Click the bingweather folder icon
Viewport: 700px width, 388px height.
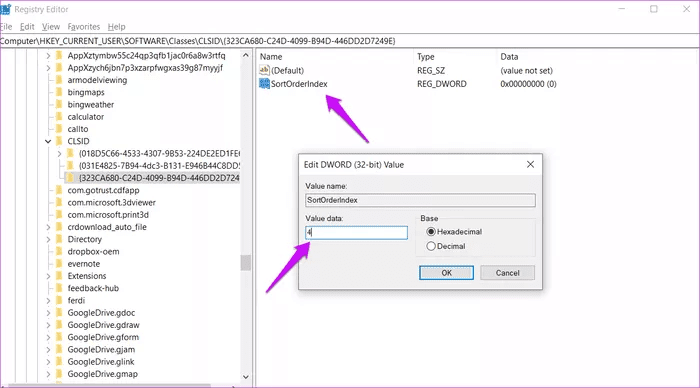59,104
